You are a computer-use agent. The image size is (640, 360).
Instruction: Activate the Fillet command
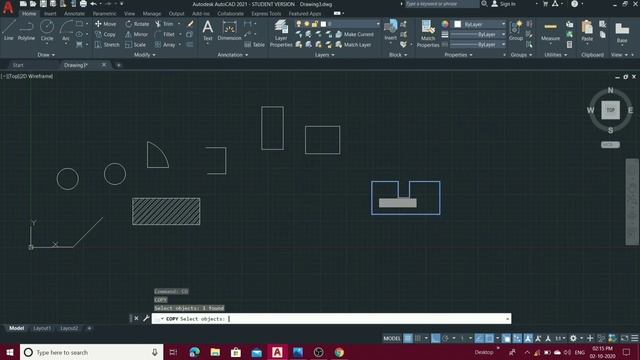(x=165, y=34)
